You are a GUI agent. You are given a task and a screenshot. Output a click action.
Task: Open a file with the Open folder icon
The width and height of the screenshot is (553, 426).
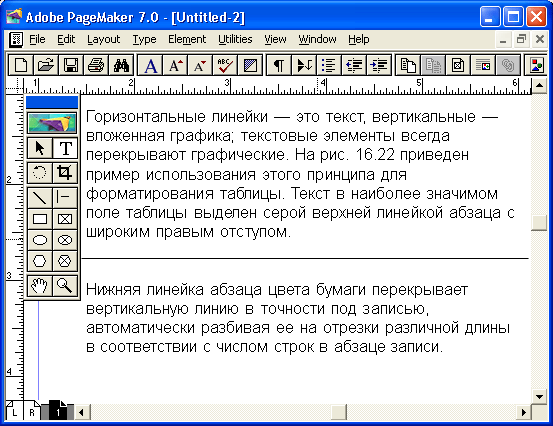point(46,65)
